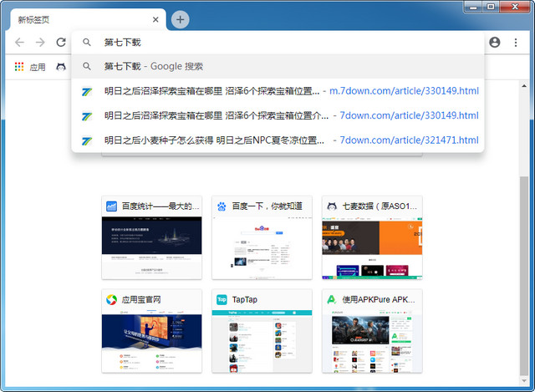Click the vertical scrollbar thumb
The height and width of the screenshot is (392, 535).
[524, 276]
